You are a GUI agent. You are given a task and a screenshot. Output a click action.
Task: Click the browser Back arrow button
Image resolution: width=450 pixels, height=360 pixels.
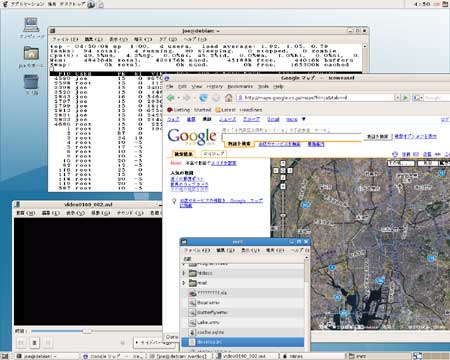pos(171,98)
